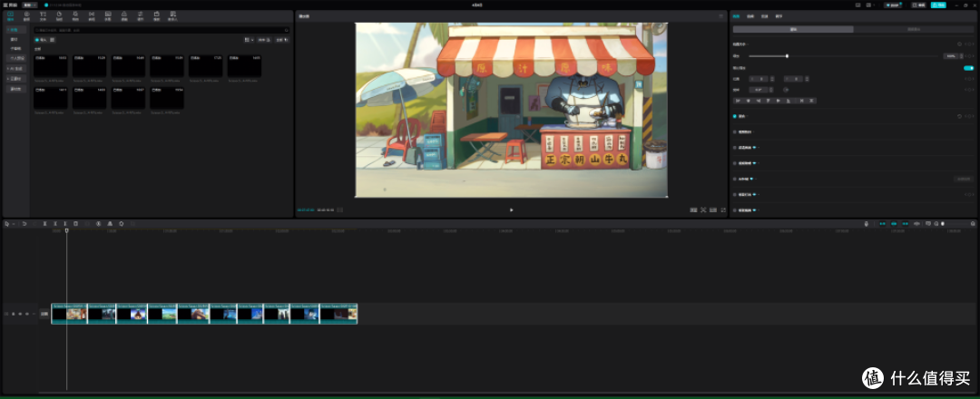Click the fullscreen icon in the preview player
Screen dimensions: 980x399
(723, 209)
